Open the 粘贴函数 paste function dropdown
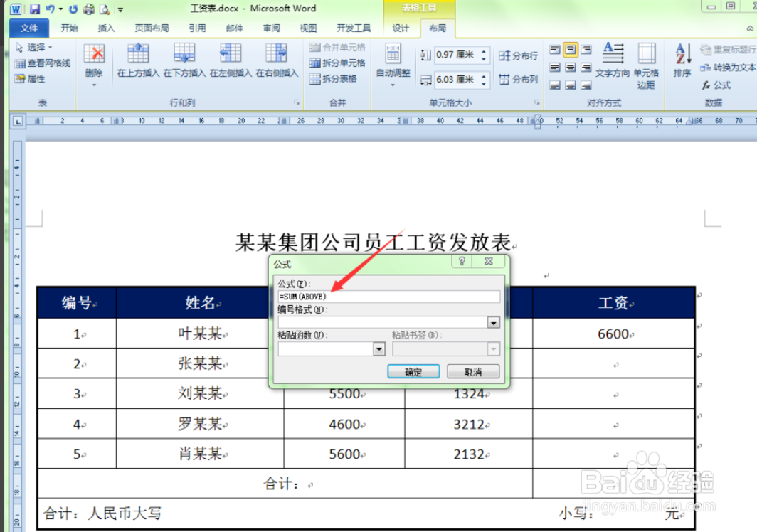Image resolution: width=757 pixels, height=532 pixels. pos(379,349)
